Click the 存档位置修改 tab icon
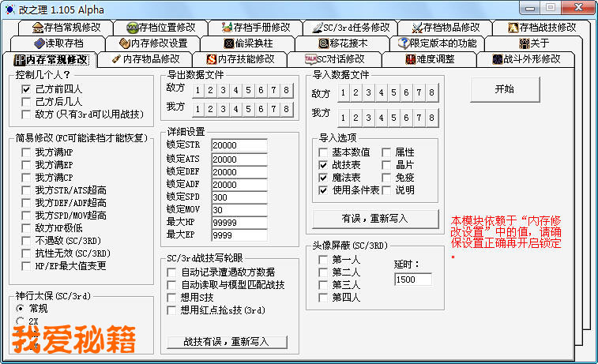Screen dimensions: 598x364 (x=133, y=28)
